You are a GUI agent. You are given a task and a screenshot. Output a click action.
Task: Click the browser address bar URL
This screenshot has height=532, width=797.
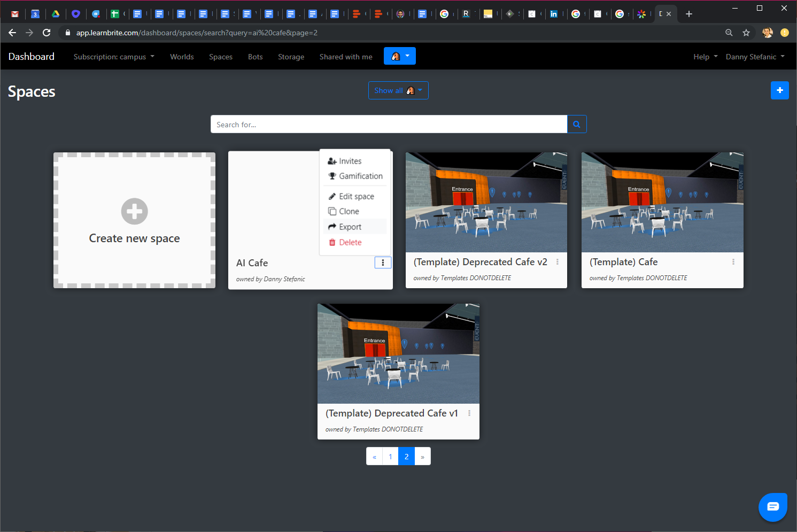(x=197, y=33)
